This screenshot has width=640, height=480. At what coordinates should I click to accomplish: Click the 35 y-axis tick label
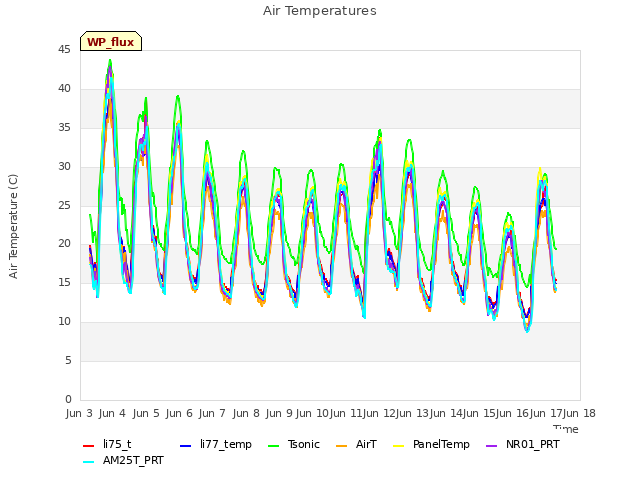click(x=64, y=128)
